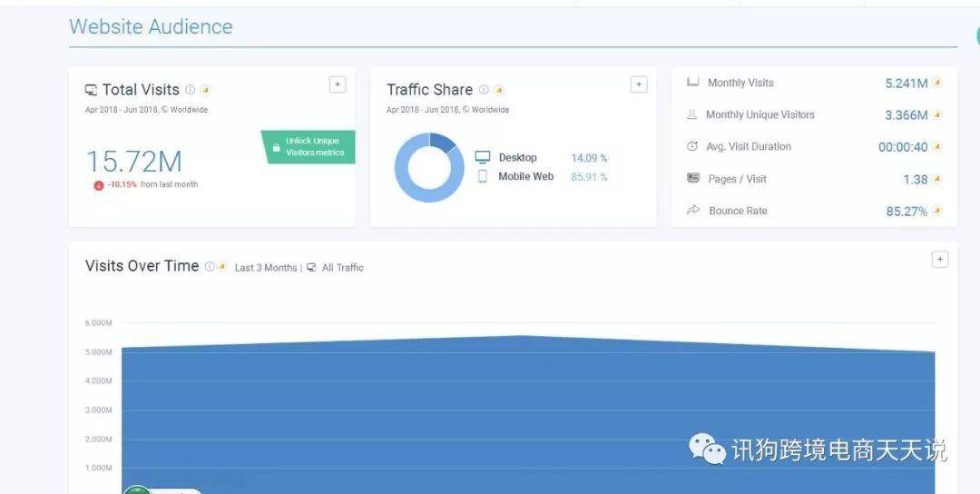
Task: Click the lock icon on the Unlock banner
Action: tap(276, 148)
